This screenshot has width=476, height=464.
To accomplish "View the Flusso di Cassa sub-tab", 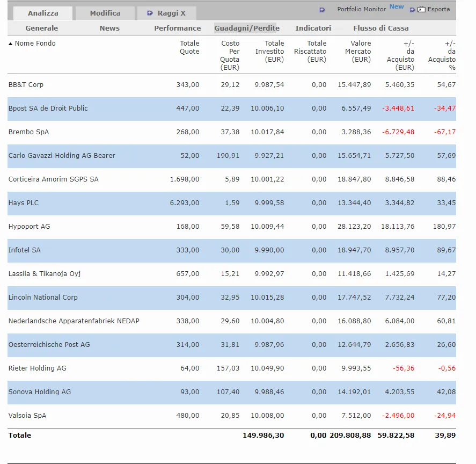I will (381, 28).
